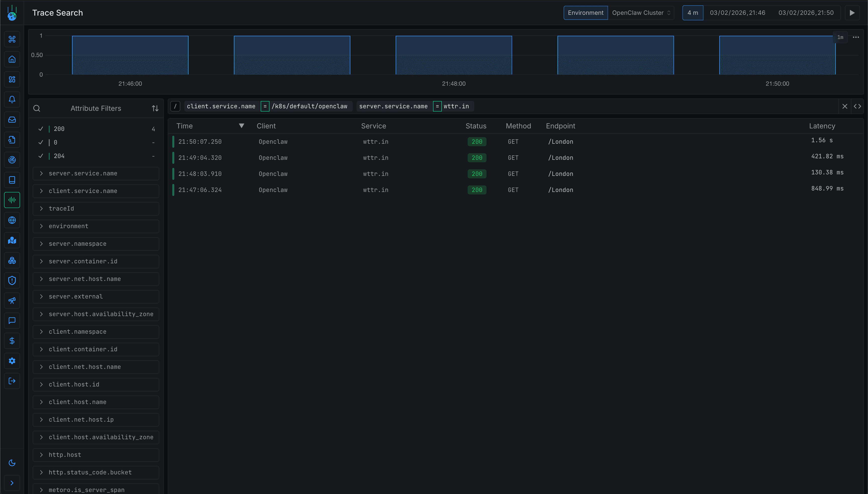Open the service map icon in sidebar

coord(12,240)
